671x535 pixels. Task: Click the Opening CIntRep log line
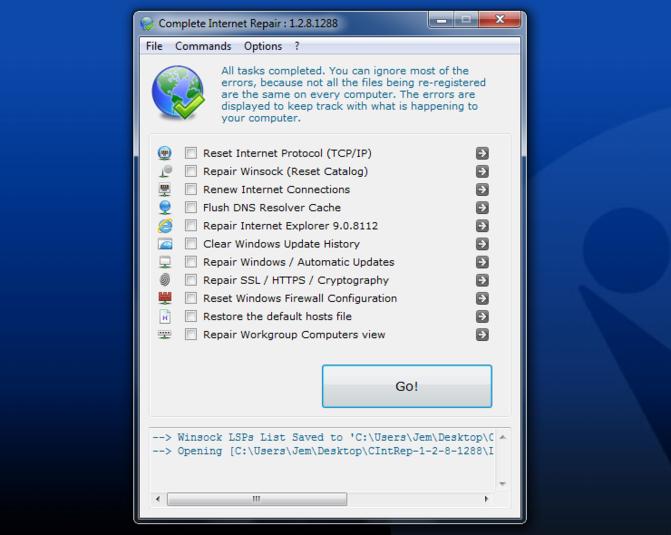pyautogui.click(x=323, y=451)
